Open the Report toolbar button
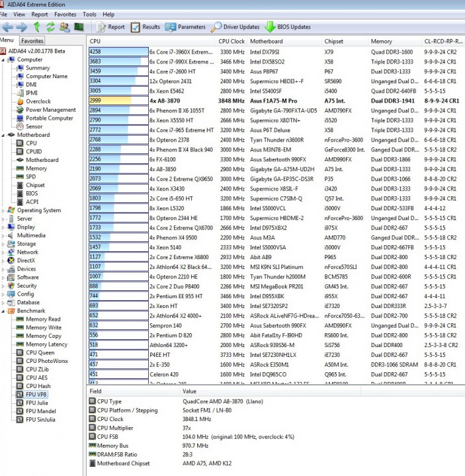The image size is (465, 476). pos(110,27)
